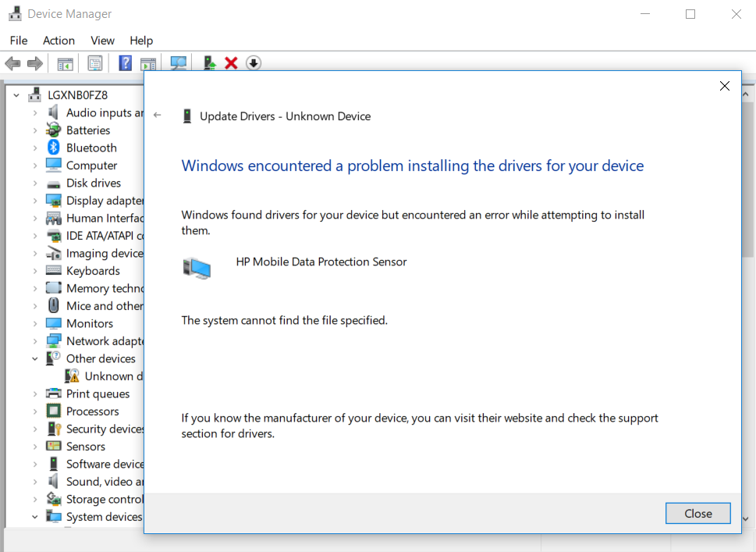Click the HP Mobile Data Protection Sensor text
756x552 pixels.
tap(321, 262)
